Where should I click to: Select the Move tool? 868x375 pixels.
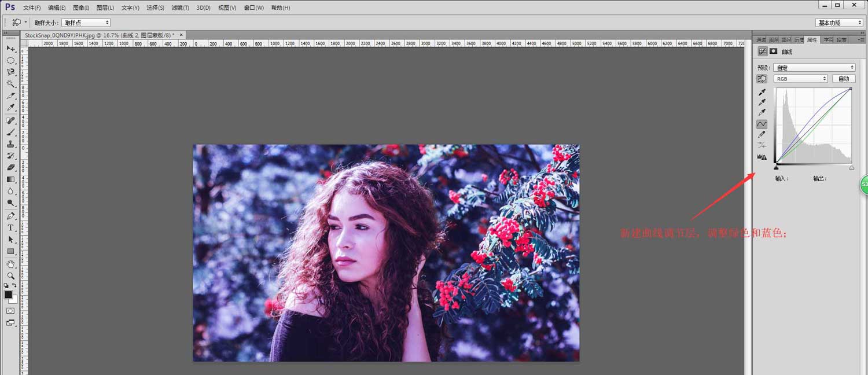click(x=10, y=49)
